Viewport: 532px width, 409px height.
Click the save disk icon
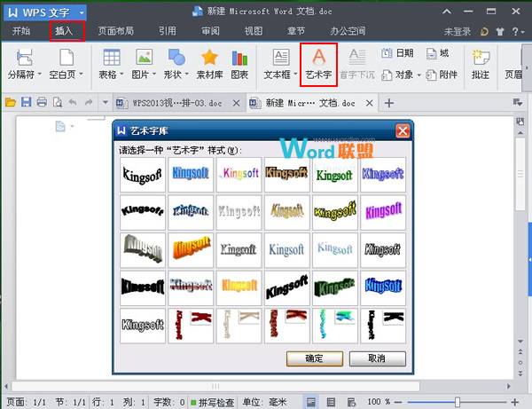(x=26, y=102)
